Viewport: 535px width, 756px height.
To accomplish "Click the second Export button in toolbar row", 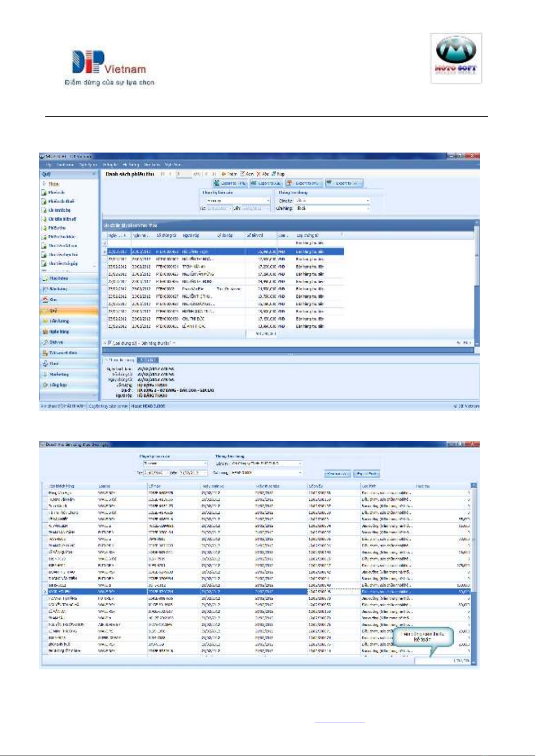I will tap(267, 183).
